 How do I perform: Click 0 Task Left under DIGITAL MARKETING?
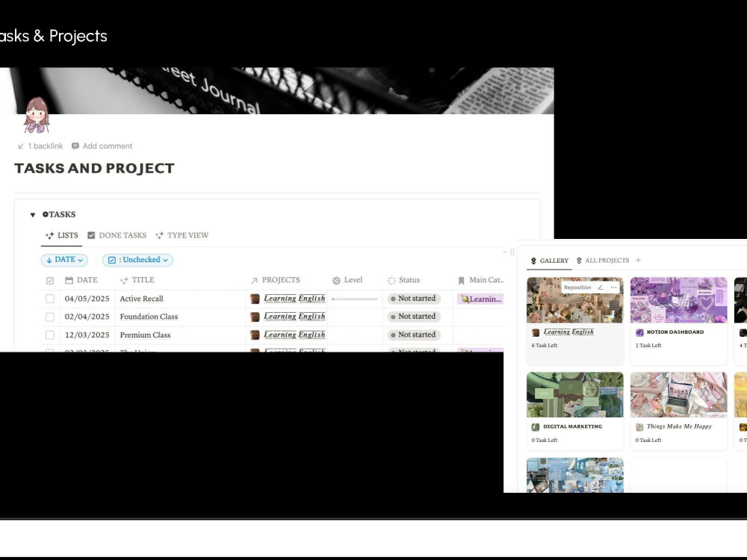click(x=545, y=440)
